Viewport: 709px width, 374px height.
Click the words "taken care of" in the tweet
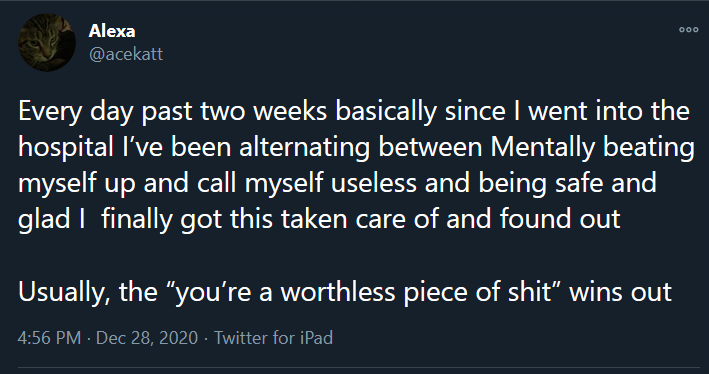pos(361,219)
